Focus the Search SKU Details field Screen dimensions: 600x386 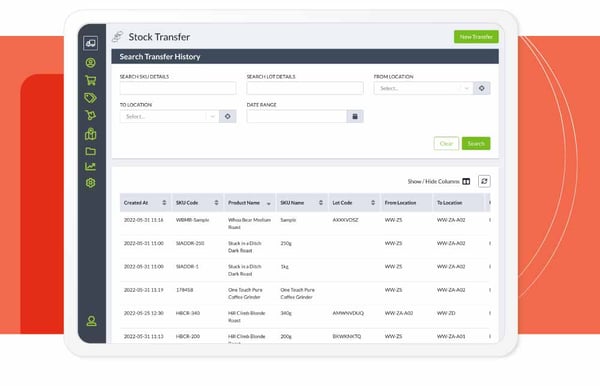click(x=178, y=88)
